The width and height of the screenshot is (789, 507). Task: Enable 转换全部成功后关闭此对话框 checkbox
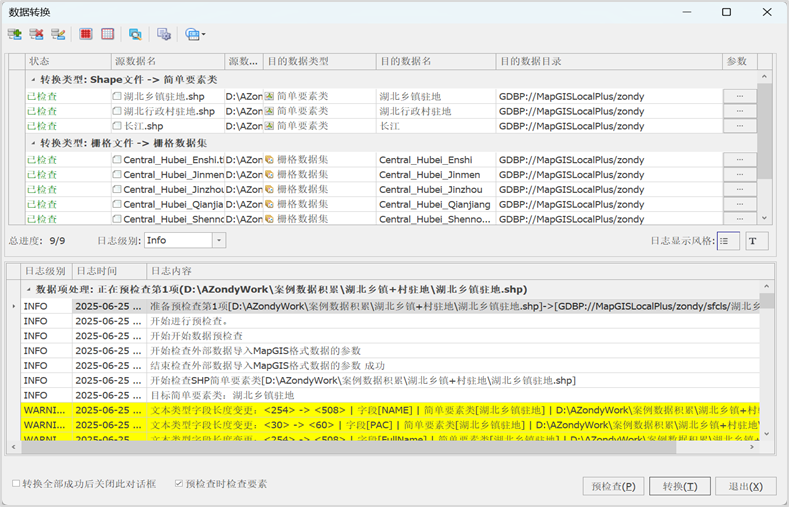(16, 483)
